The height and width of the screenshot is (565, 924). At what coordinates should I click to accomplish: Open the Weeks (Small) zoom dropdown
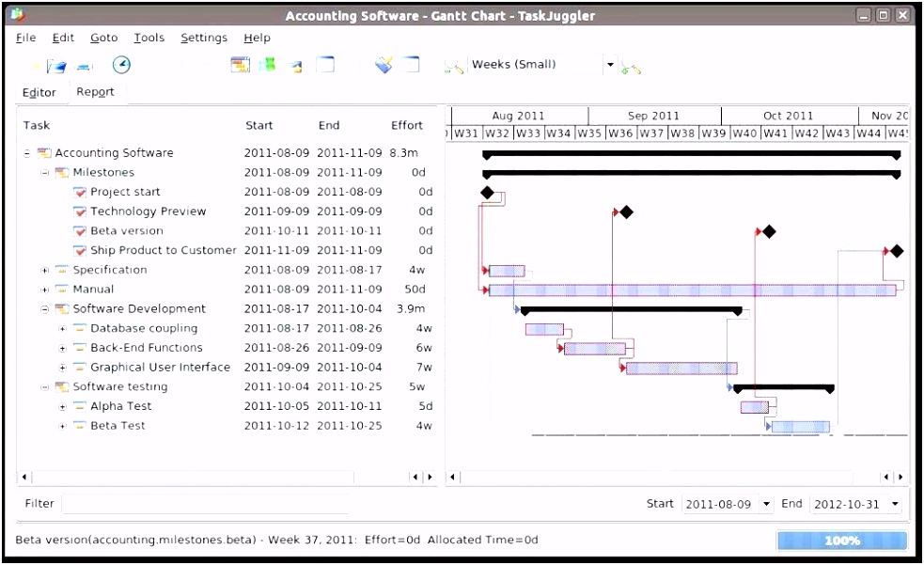tap(610, 65)
